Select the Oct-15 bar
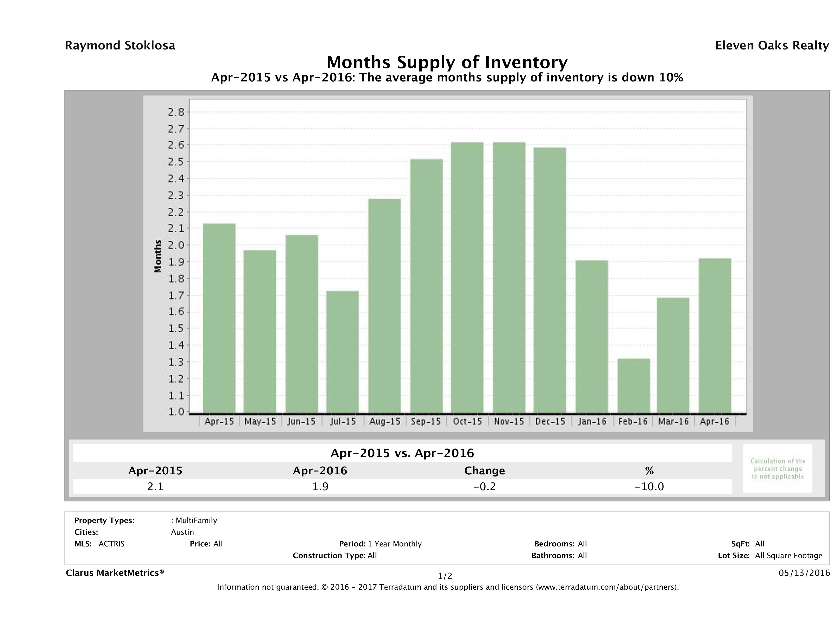 coord(467,277)
